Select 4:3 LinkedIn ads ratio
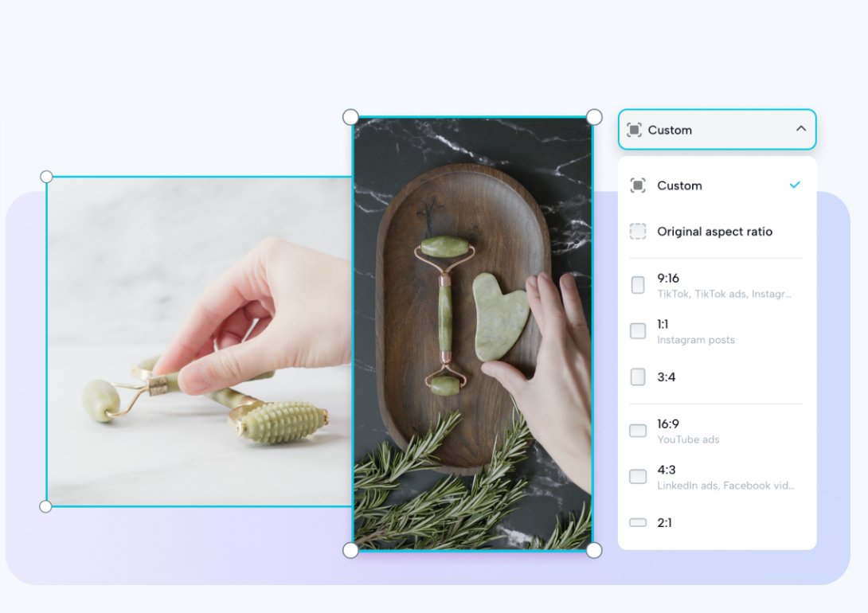Image resolution: width=868 pixels, height=613 pixels. pyautogui.click(x=717, y=477)
